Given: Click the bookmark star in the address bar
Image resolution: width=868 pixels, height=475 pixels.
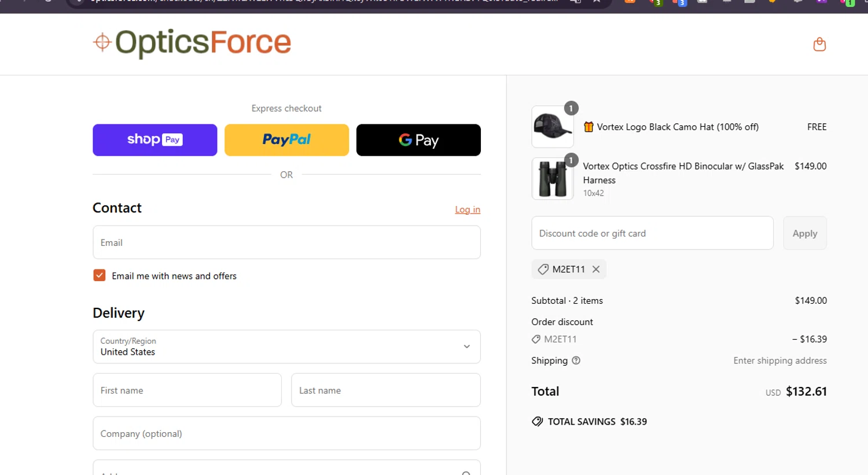Looking at the screenshot, I should point(596,2).
